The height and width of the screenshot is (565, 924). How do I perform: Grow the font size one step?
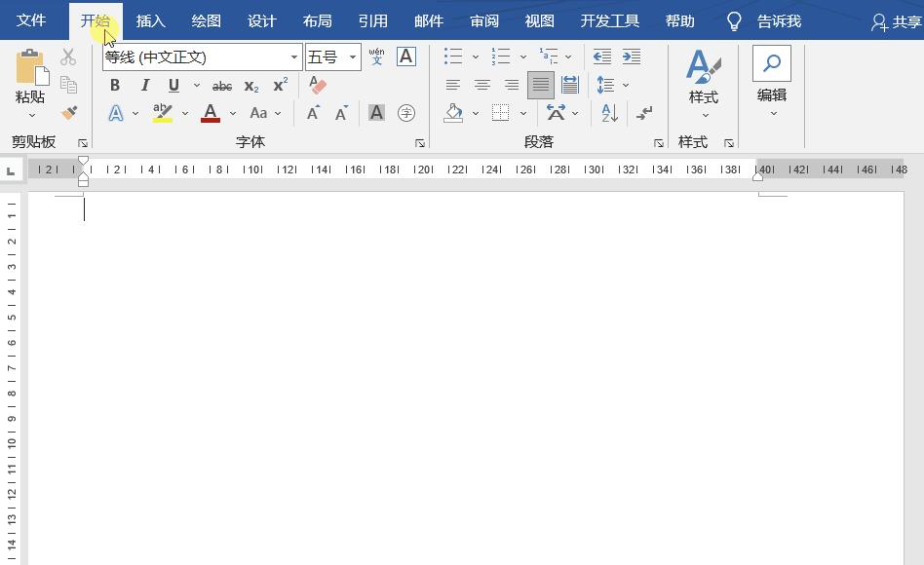click(313, 113)
